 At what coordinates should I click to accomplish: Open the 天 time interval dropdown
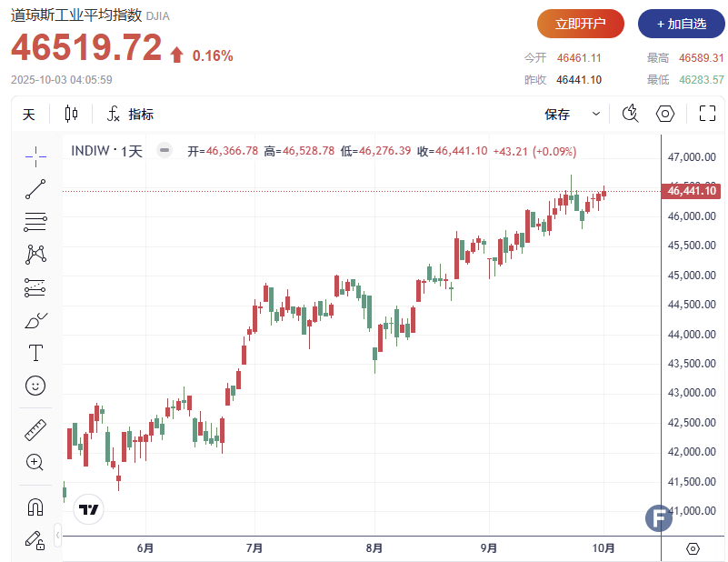click(28, 114)
